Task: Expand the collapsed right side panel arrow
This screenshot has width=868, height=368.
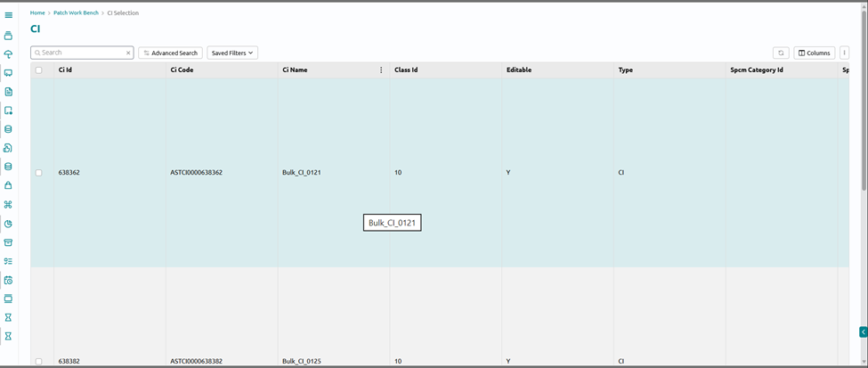Action: pyautogui.click(x=863, y=332)
